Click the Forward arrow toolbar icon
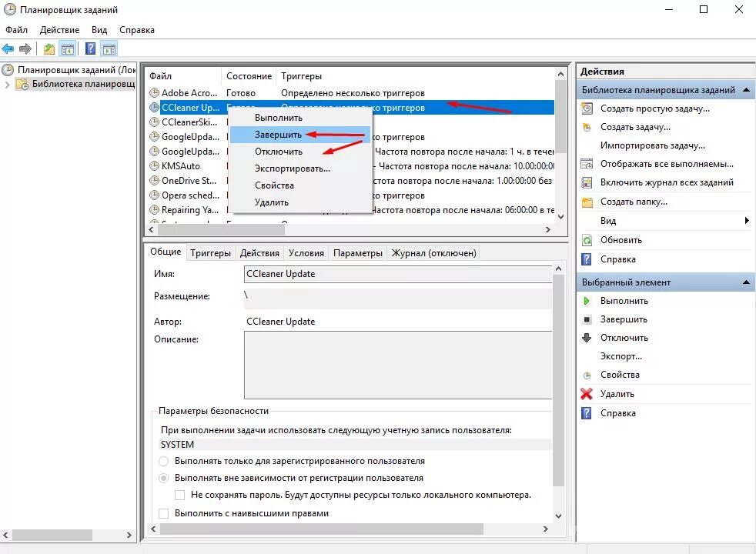Viewport: 756px width, 554px height. [25, 48]
